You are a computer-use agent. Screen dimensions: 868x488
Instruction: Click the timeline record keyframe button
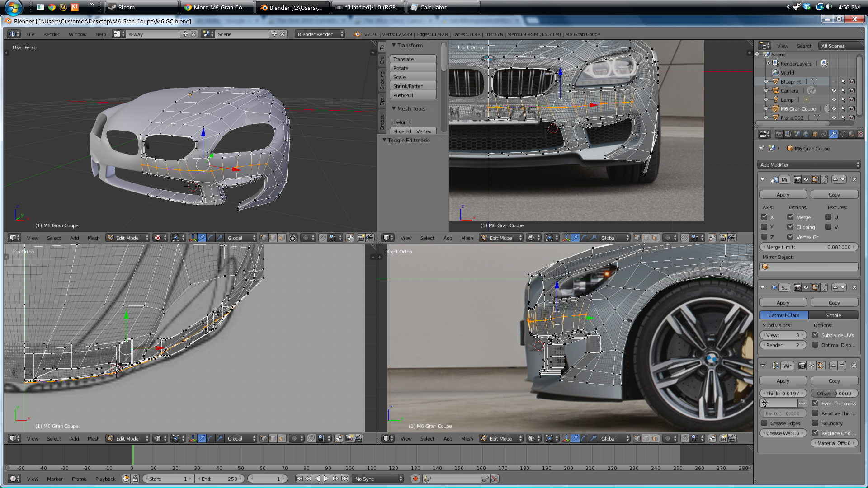click(415, 479)
